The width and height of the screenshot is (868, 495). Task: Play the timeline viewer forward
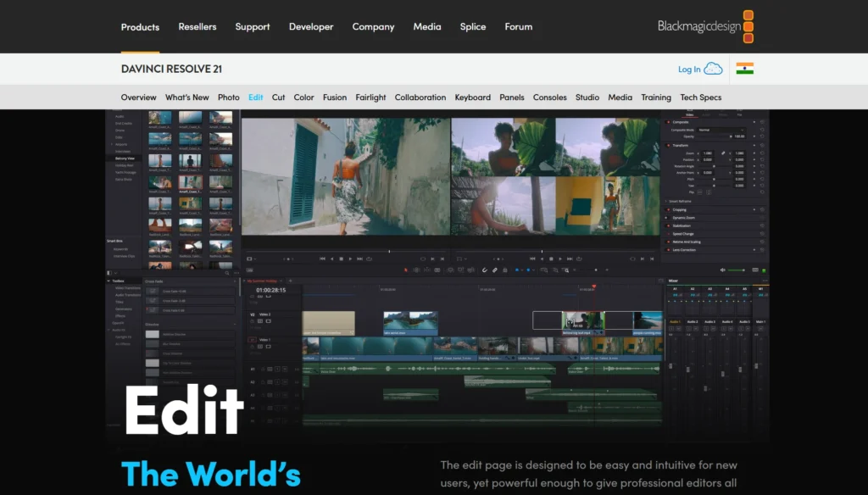pos(560,259)
